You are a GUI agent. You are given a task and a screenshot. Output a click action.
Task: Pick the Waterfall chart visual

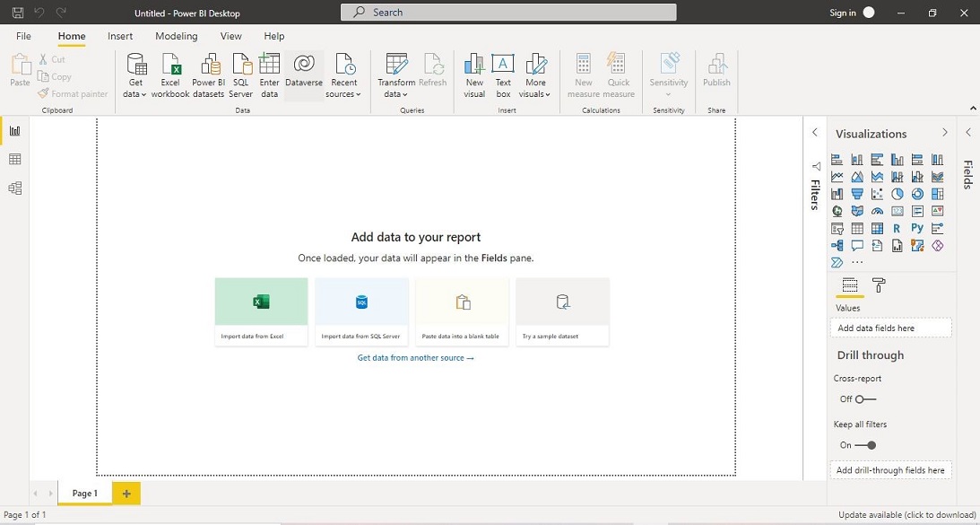(837, 194)
